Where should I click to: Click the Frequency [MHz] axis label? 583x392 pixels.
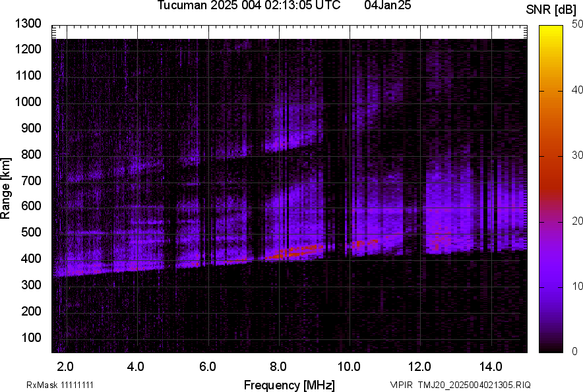click(x=289, y=385)
